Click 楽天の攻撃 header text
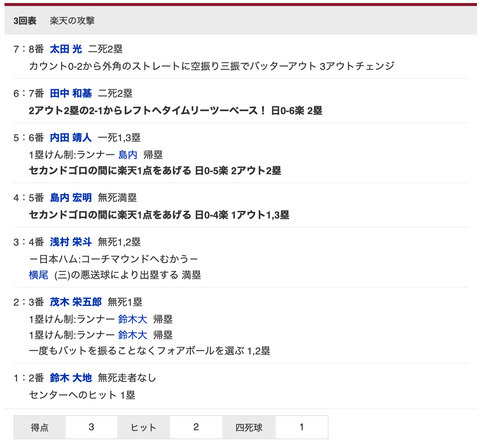Image resolution: width=480 pixels, height=443 pixels. 72,21
